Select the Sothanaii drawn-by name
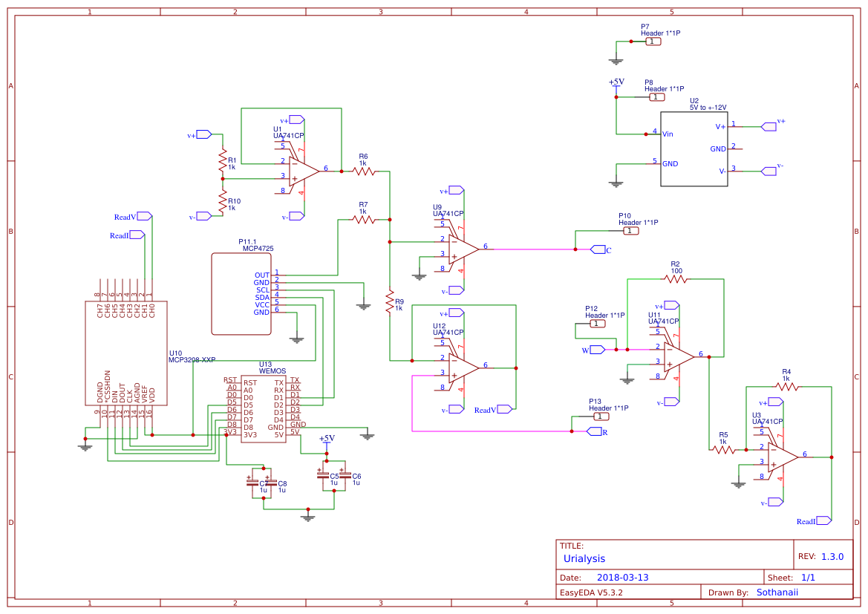The image size is (868, 614). coord(777,592)
